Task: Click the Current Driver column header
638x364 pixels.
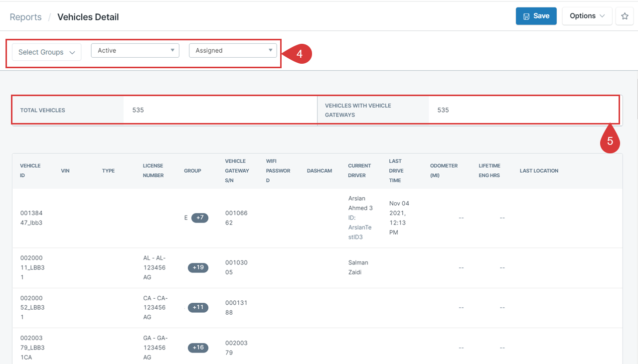Action: (359, 170)
